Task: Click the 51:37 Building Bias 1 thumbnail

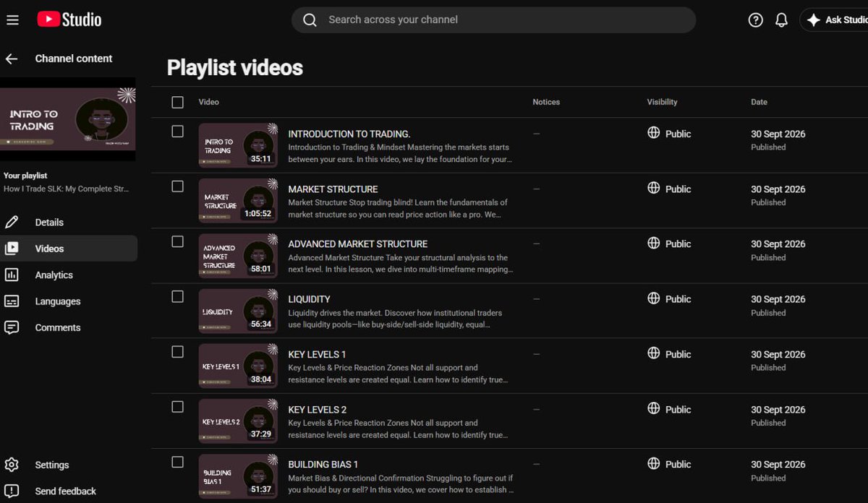Action: click(238, 476)
